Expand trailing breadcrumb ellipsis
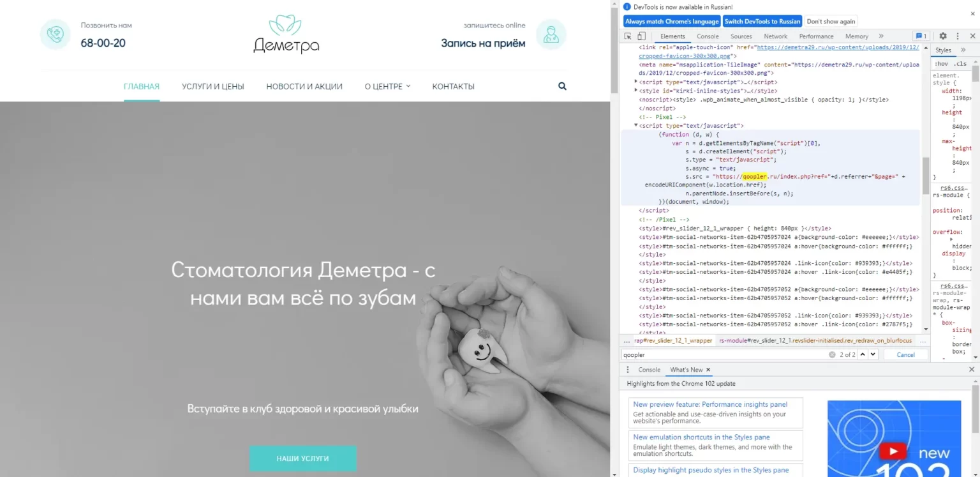Image resolution: width=980 pixels, height=477 pixels. click(x=923, y=340)
